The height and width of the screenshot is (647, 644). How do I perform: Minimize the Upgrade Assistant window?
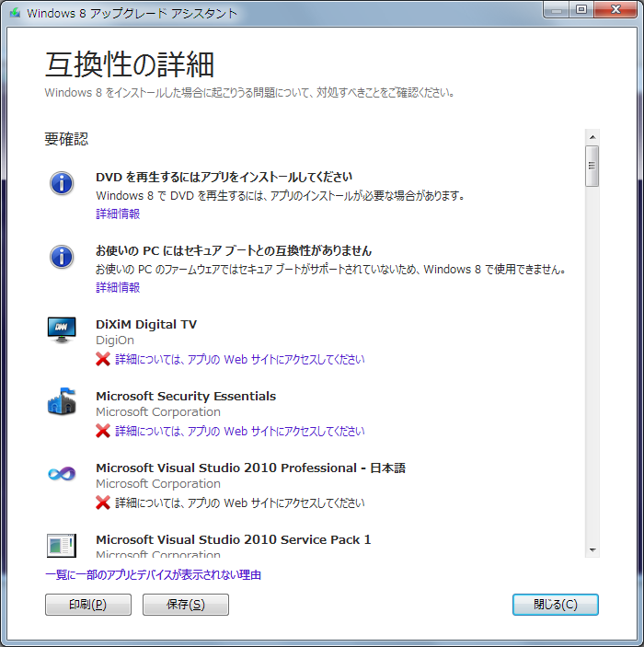coord(557,10)
